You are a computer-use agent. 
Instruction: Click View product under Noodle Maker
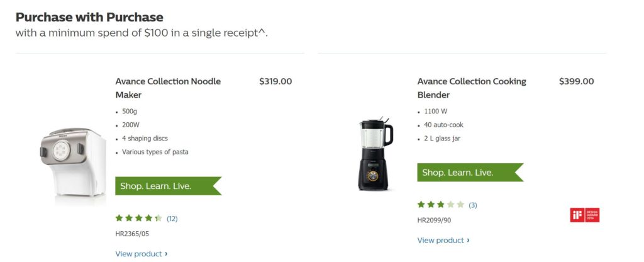click(141, 254)
